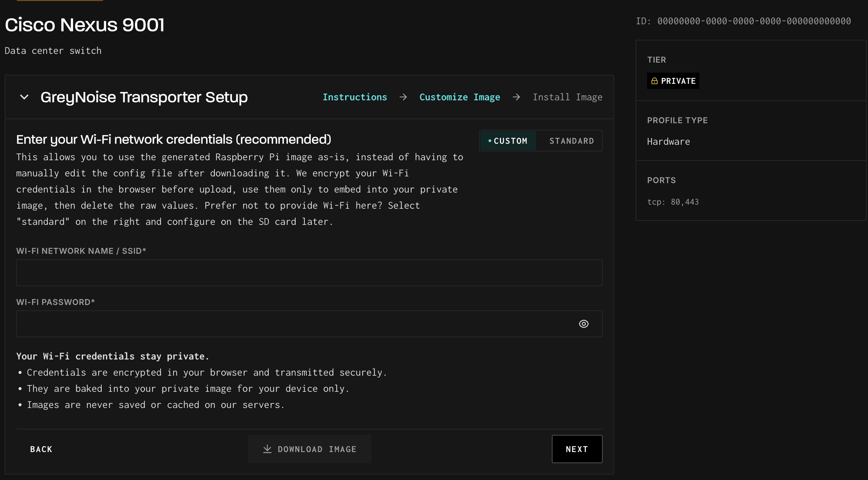The height and width of the screenshot is (480, 868).
Task: Go Back to the previous step
Action: 41,449
